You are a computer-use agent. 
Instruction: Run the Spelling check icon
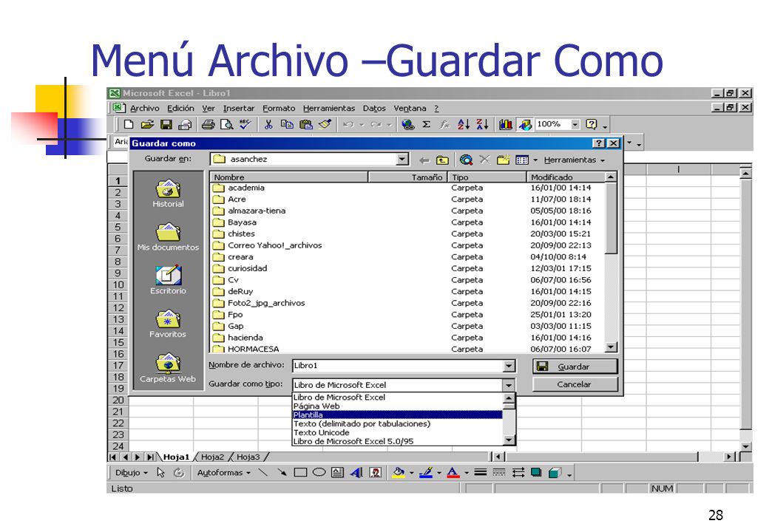pyautogui.click(x=245, y=124)
